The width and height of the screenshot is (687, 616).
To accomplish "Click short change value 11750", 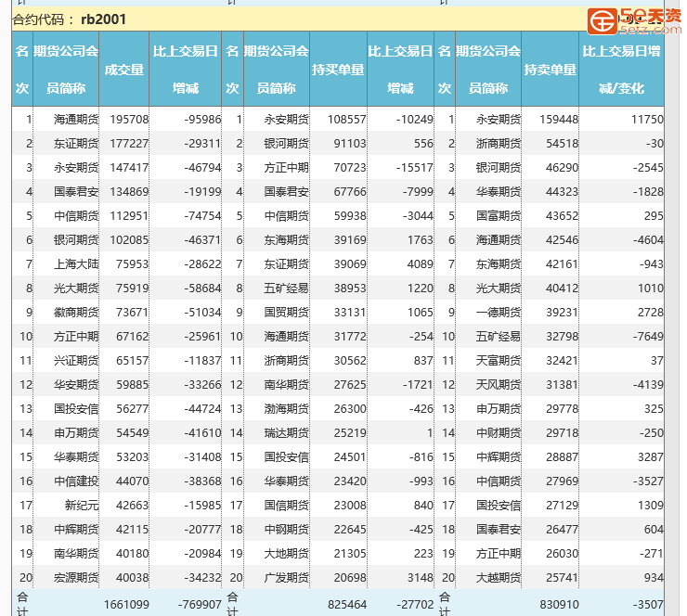I will click(647, 119).
